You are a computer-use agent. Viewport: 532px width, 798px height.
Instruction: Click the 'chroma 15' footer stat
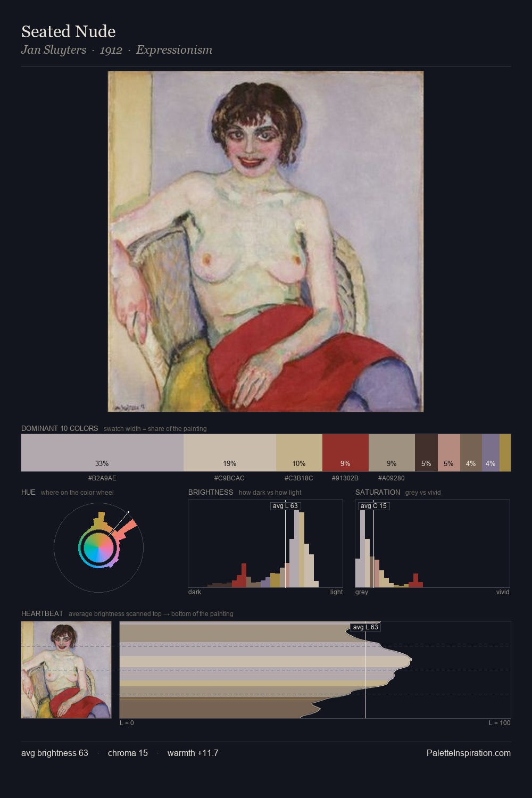coord(128,753)
